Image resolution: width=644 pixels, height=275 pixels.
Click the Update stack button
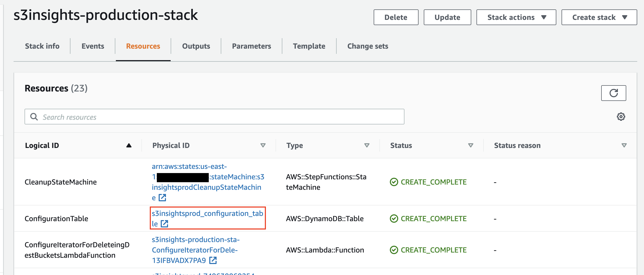[447, 17]
